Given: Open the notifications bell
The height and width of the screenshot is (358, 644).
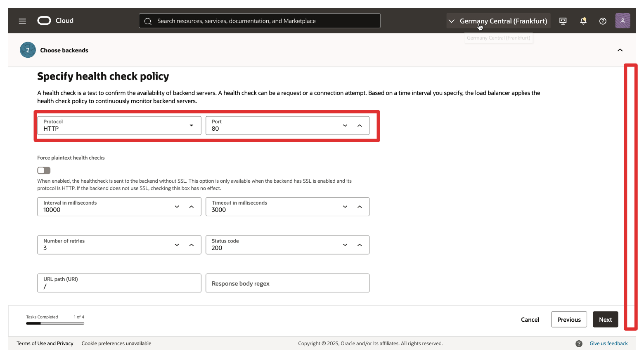Looking at the screenshot, I should [583, 21].
